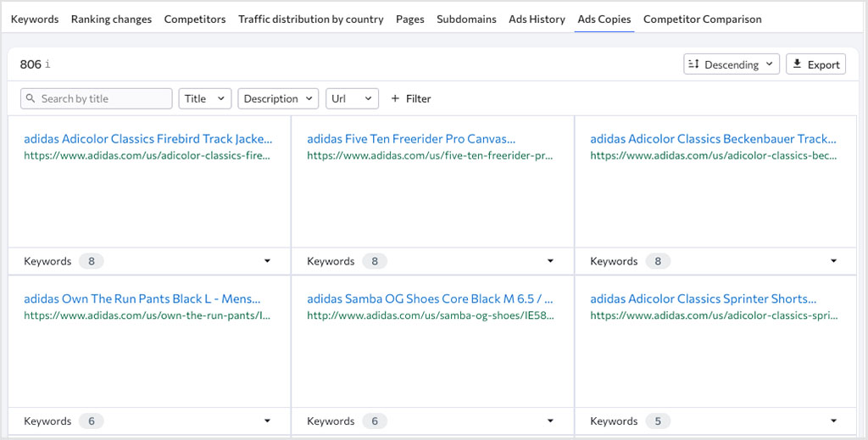Click keyword count 6 on Samba OG card
The height and width of the screenshot is (440, 868).
tap(375, 421)
